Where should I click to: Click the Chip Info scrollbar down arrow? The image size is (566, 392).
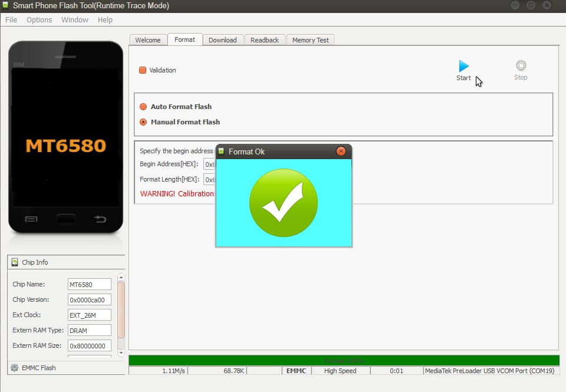(121, 353)
